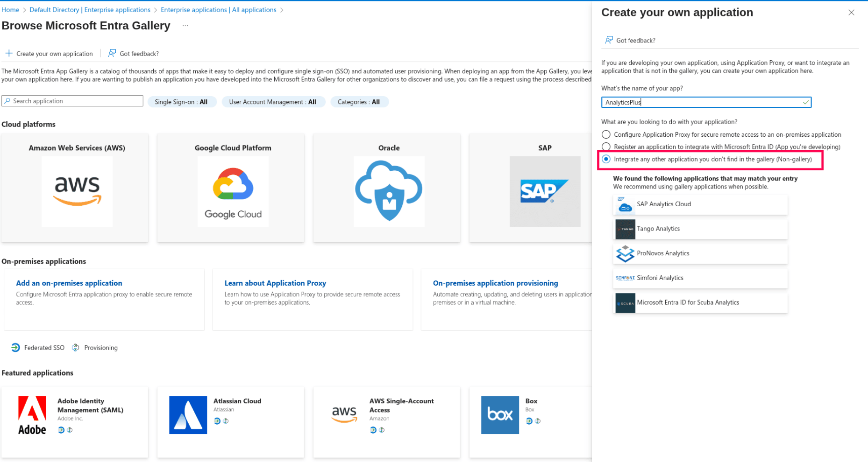The height and width of the screenshot is (462, 868).
Task: Click the plus icon for Create your own application
Action: (9, 53)
